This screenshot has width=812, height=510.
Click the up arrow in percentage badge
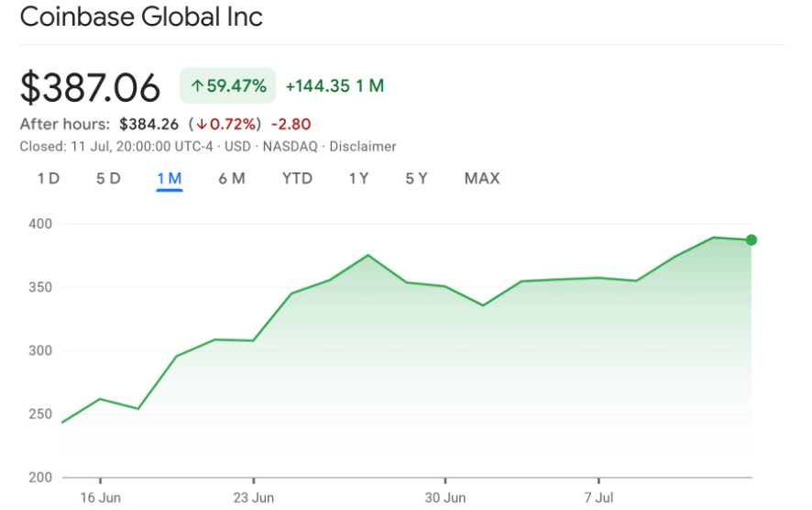(196, 86)
